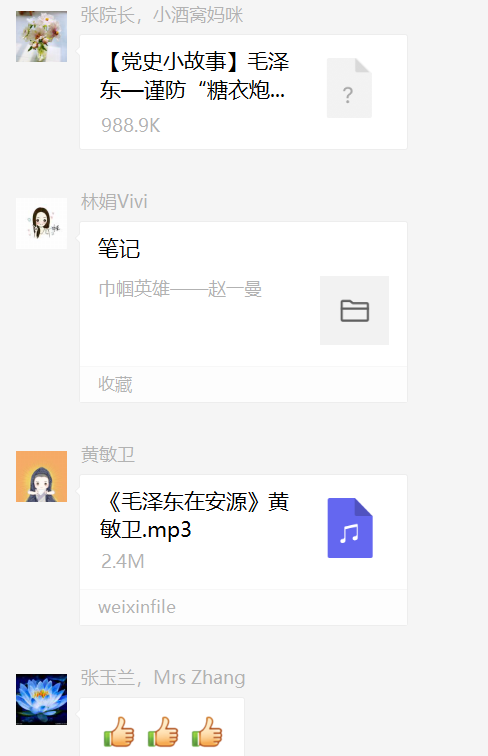Click the 988.9K file size text
This screenshot has width=488, height=756.
(x=131, y=125)
